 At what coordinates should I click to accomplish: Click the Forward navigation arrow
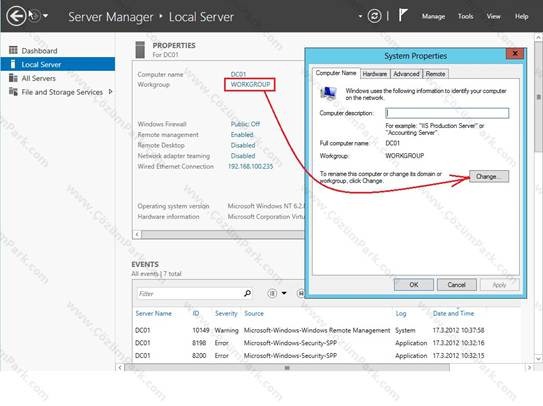34,16
